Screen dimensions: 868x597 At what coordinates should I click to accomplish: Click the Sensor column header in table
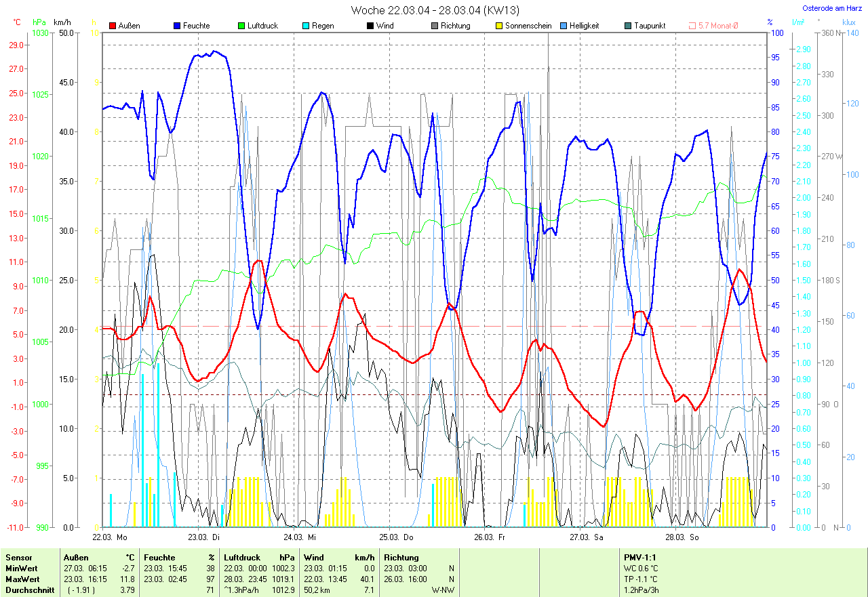(18, 558)
